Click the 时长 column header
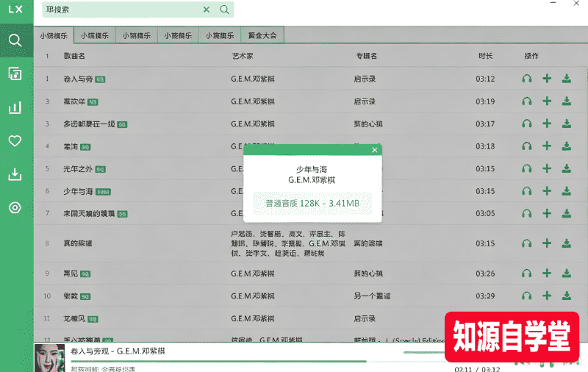The height and width of the screenshot is (372, 588). tap(485, 56)
